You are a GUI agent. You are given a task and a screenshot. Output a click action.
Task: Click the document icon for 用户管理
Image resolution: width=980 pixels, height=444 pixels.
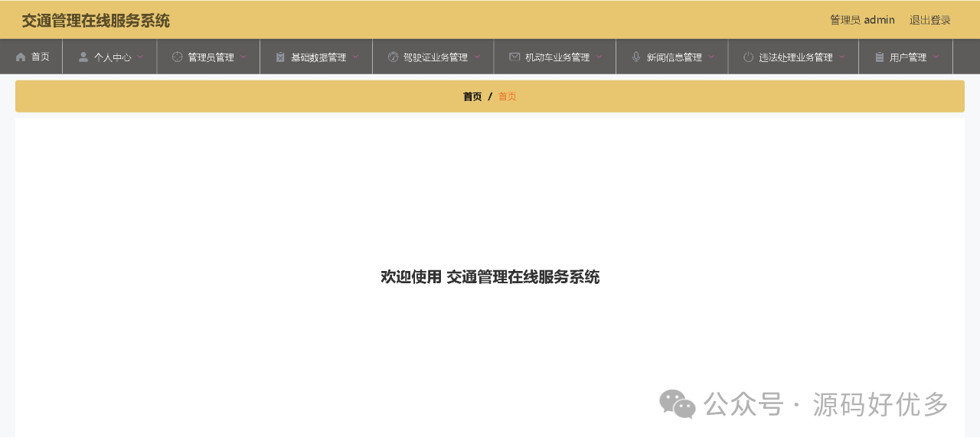point(880,57)
